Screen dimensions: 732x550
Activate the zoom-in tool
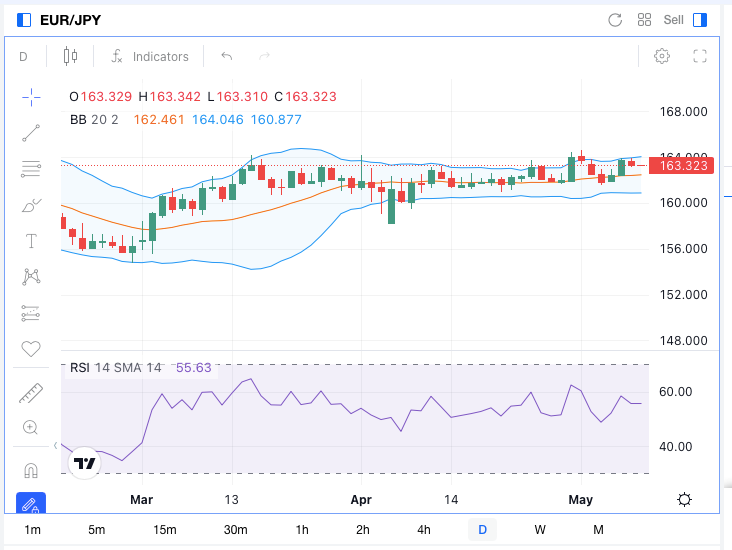(30, 427)
